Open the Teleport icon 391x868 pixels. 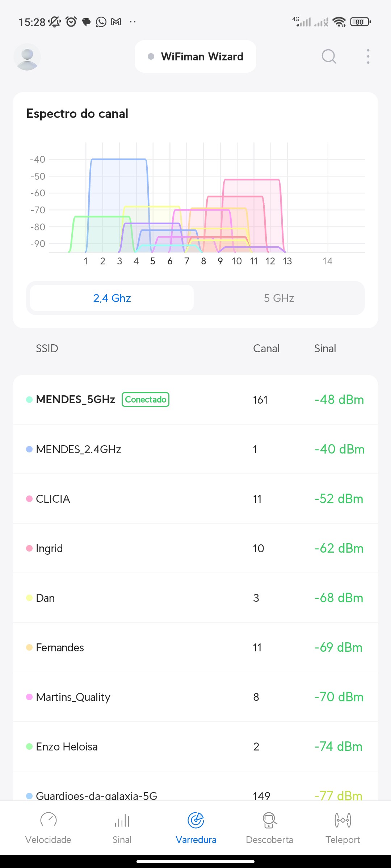tap(342, 820)
